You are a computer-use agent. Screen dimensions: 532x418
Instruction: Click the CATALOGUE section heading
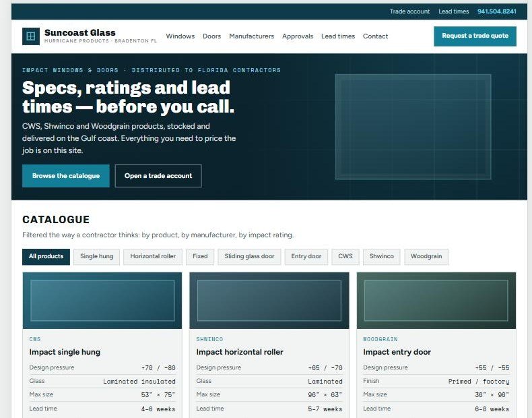pos(56,220)
